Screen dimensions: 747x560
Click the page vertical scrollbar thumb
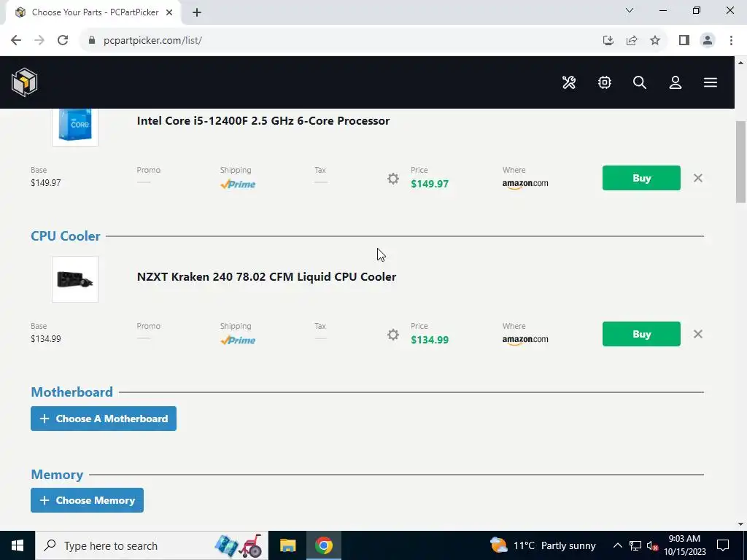[x=740, y=162]
